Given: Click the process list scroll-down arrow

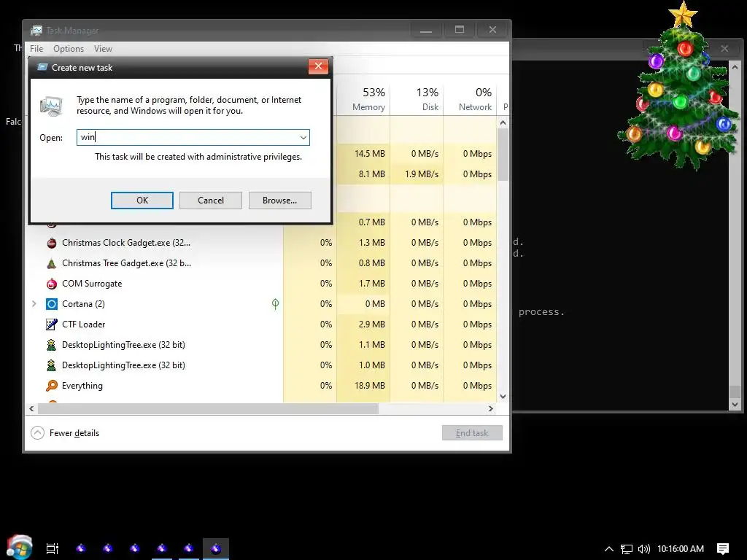Looking at the screenshot, I should pos(503,396).
